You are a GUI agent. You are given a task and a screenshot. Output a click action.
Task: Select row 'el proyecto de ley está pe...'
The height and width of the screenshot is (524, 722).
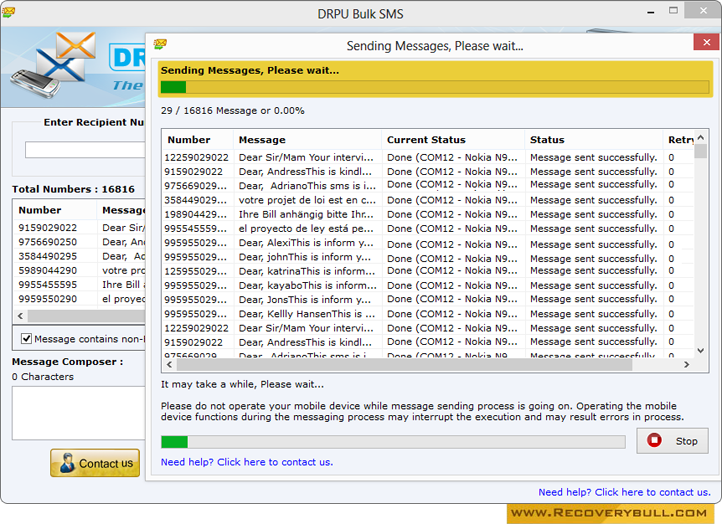(427, 229)
